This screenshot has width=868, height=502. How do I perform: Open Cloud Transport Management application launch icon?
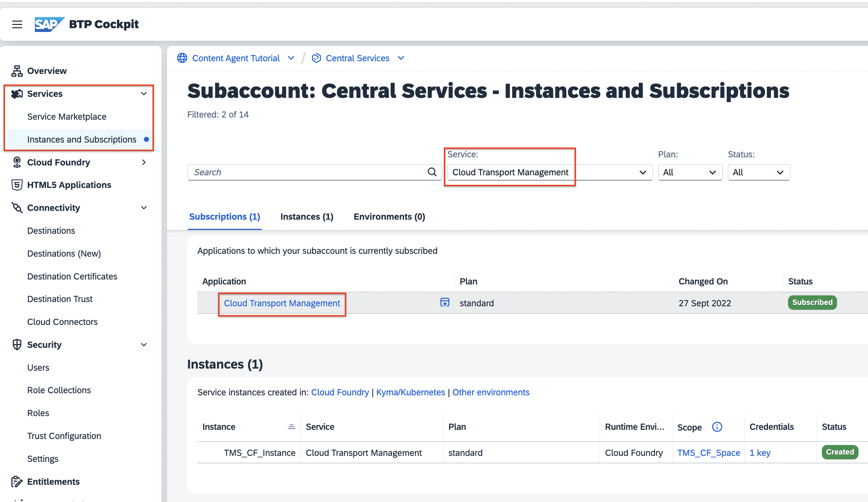click(445, 302)
